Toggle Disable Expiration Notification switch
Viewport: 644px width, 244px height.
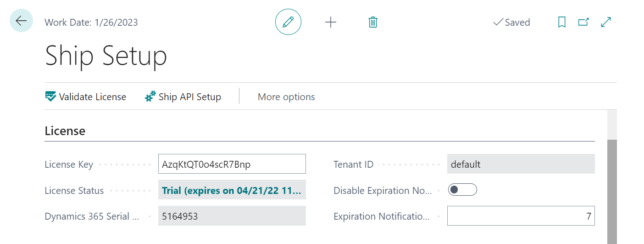pyautogui.click(x=462, y=190)
